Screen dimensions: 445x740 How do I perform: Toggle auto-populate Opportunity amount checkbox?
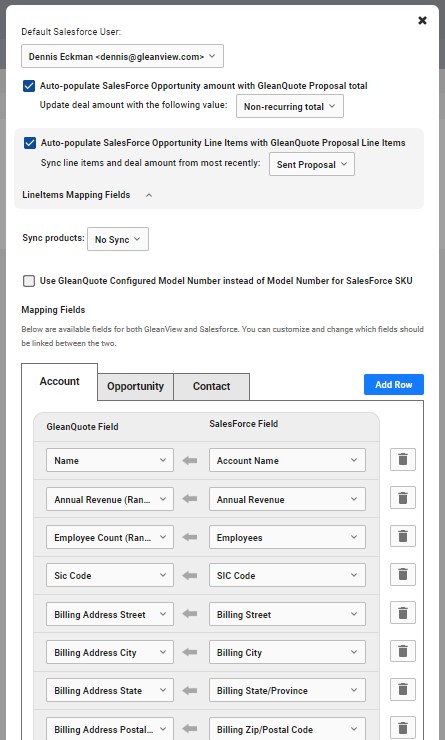pyautogui.click(x=29, y=86)
